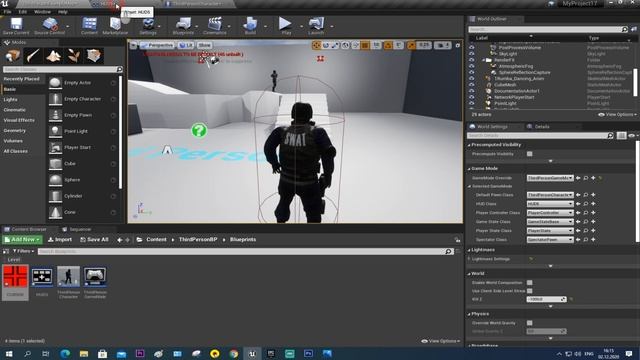This screenshot has height=360, width=640.
Task: Open the viewport Show menu
Action: point(204,45)
